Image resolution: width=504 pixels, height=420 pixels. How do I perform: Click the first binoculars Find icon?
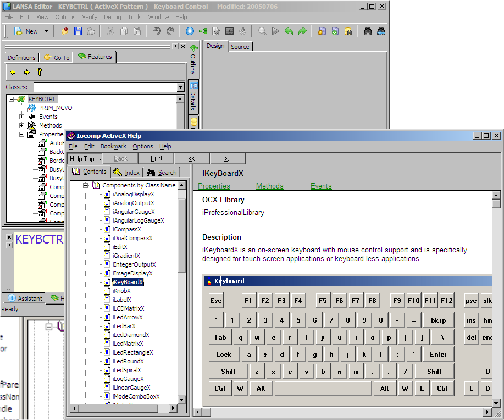coord(368,31)
